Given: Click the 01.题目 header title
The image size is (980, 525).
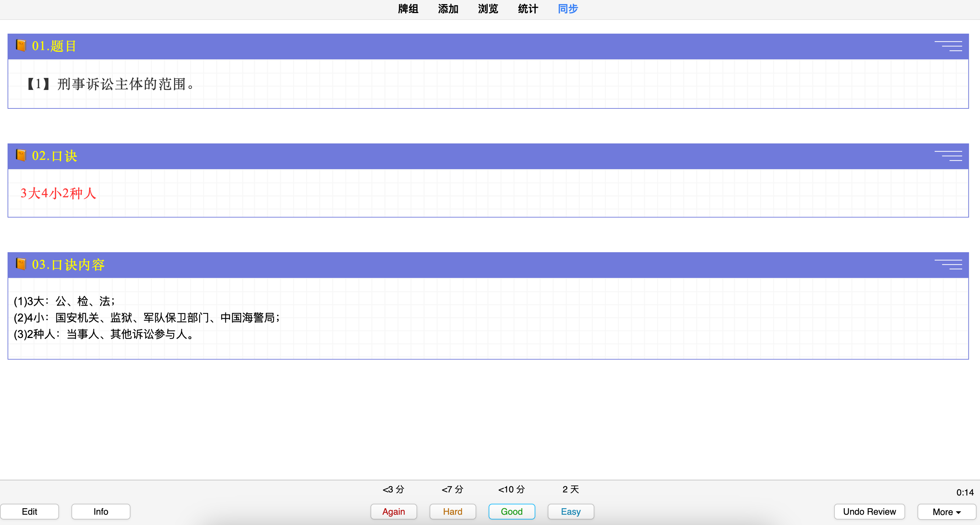Looking at the screenshot, I should 54,46.
